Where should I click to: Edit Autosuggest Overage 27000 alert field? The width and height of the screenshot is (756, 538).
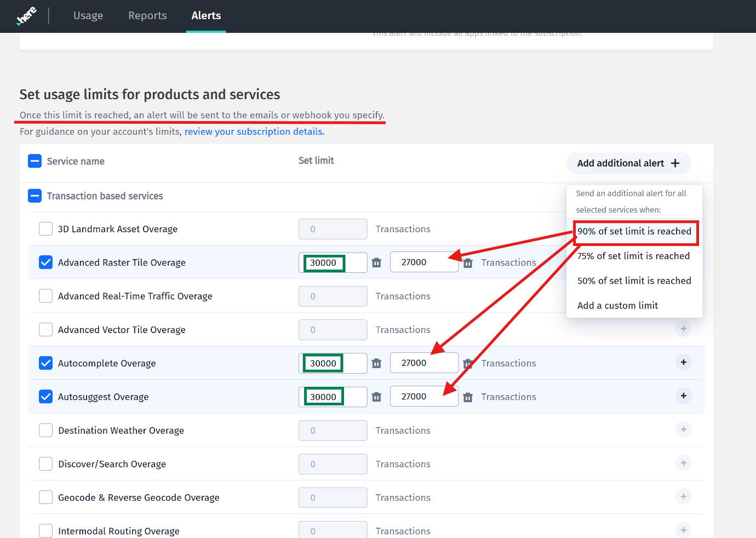[424, 396]
